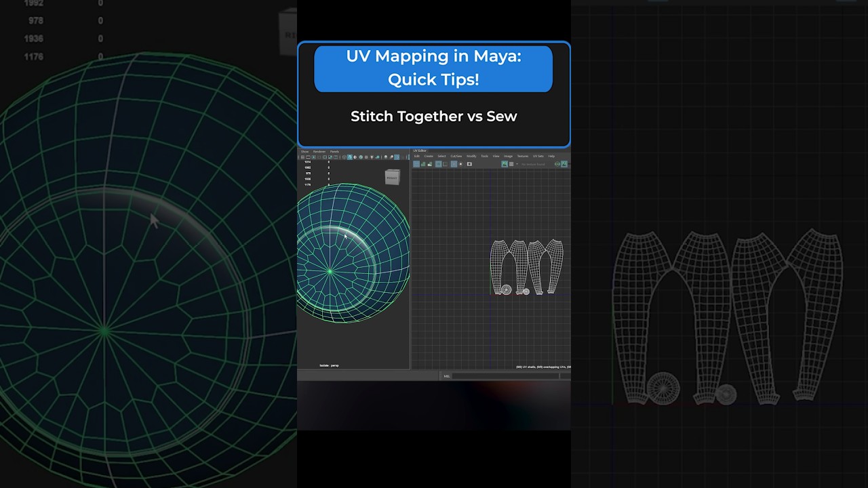Screen dimensions: 868x488
Task: Click the UV Editor panel title
Action: pos(420,150)
